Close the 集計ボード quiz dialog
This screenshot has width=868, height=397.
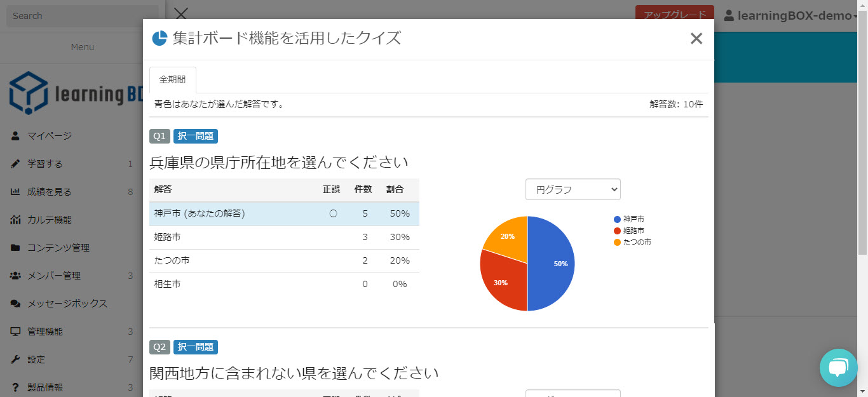pyautogui.click(x=696, y=39)
